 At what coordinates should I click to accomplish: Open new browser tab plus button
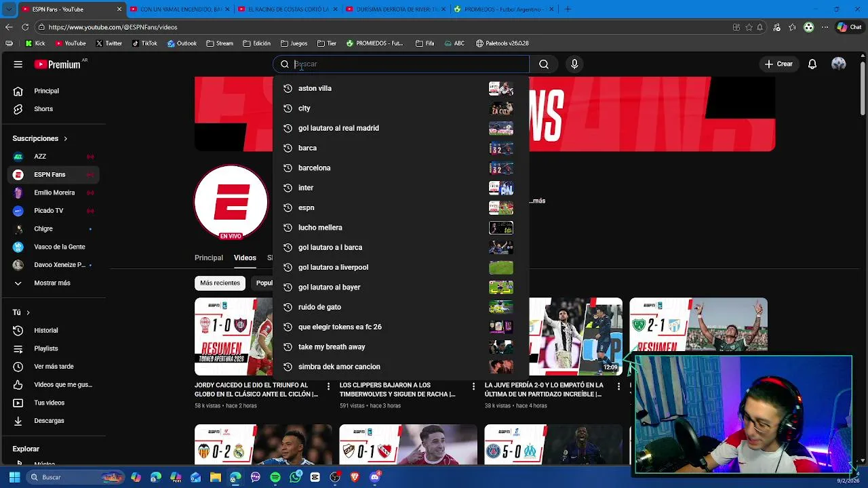click(x=568, y=9)
